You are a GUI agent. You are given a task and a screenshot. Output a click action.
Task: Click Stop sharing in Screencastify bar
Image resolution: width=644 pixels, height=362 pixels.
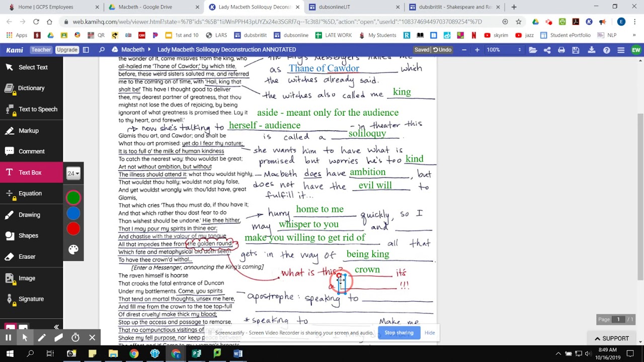click(399, 333)
